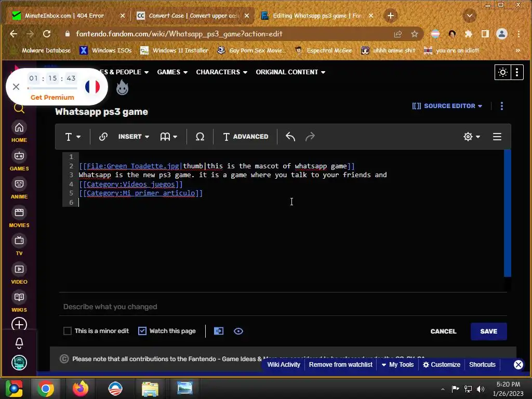Click the flame icon below navigation
Screen dimensions: 532x399
[x=122, y=87]
